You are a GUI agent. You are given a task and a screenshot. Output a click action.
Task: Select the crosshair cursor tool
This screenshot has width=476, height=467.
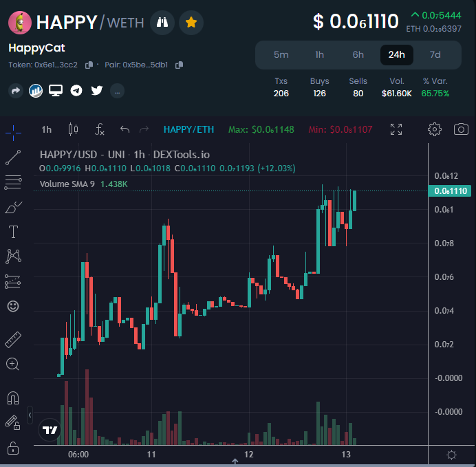(x=13, y=133)
